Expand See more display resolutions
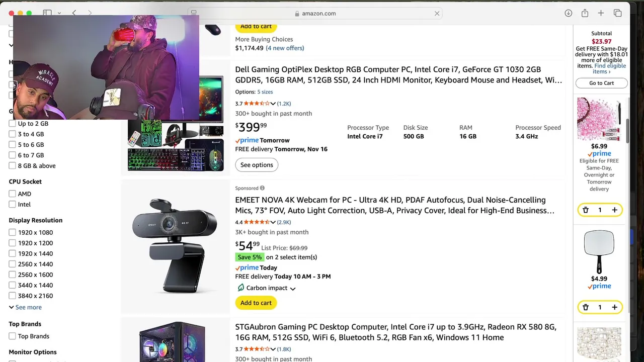Screen dimensions: 644x362 click(x=25, y=307)
